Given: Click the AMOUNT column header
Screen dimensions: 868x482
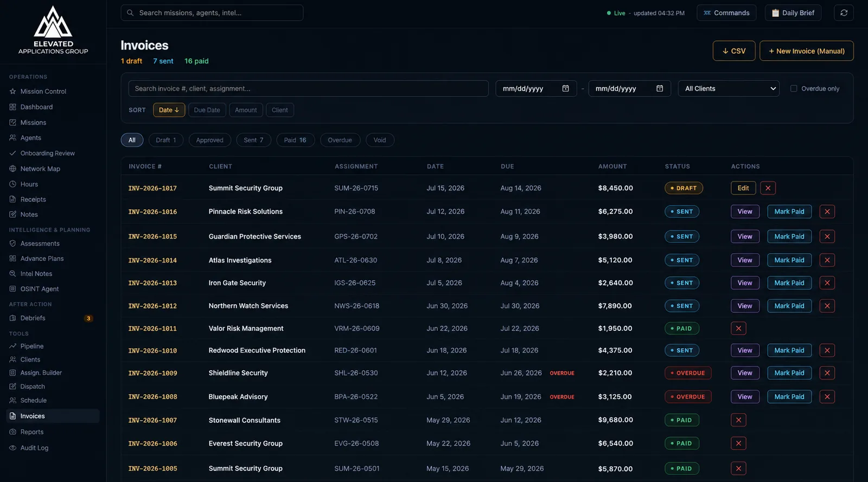Looking at the screenshot, I should coord(612,166).
